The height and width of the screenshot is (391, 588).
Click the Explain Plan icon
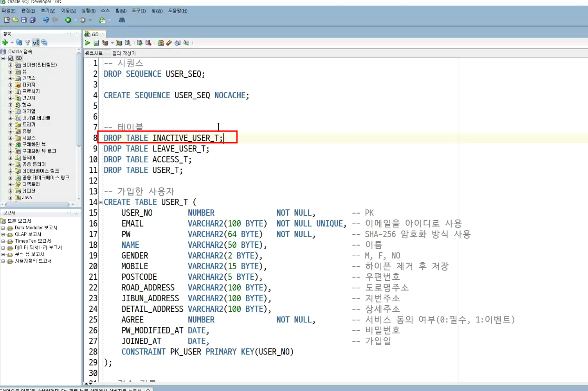click(x=105, y=43)
